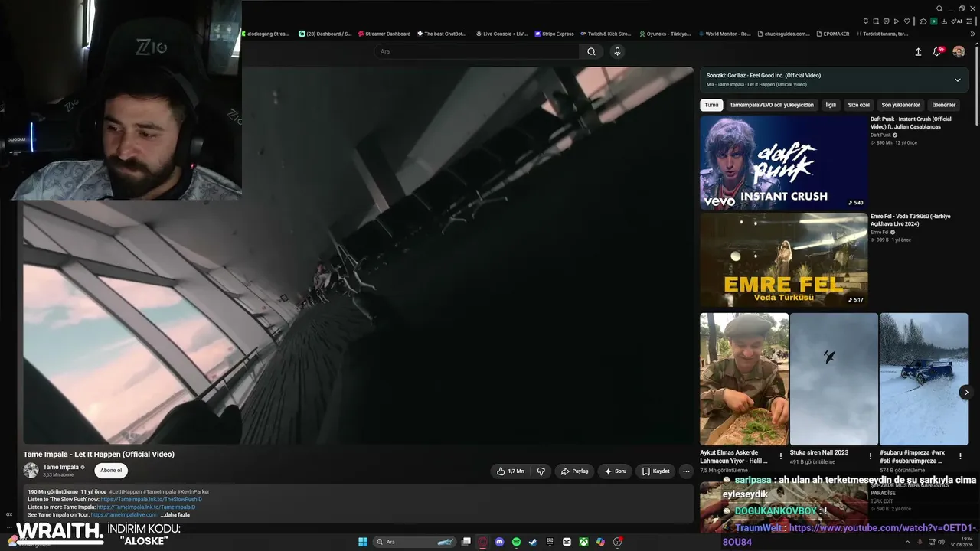980x551 pixels.
Task: Click the heart icon in browser toolbar
Action: coord(907,21)
